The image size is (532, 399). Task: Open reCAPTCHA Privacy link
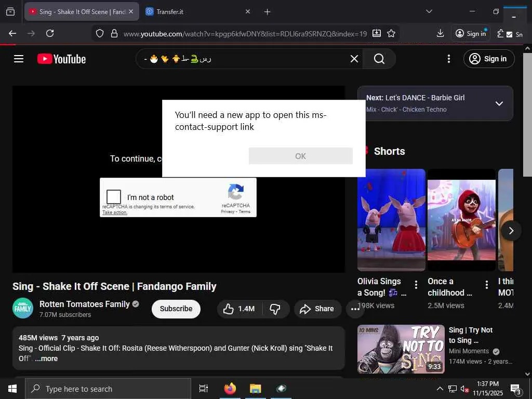[228, 211]
